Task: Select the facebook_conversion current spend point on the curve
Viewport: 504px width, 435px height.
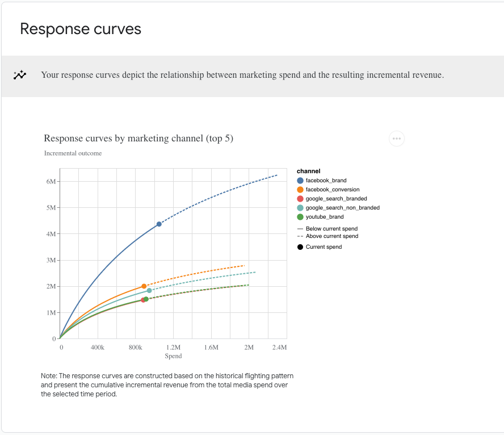Action: click(x=144, y=286)
